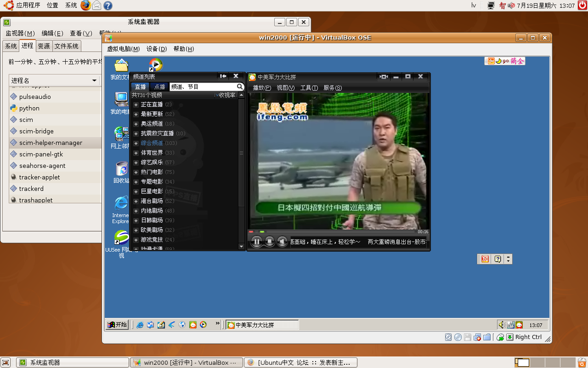
Task: Expand 体育世界 channel category
Action: [136, 153]
